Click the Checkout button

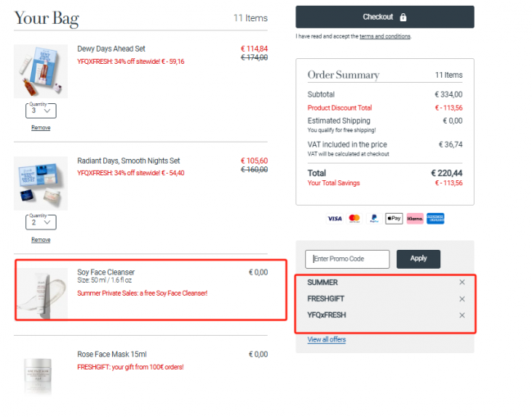coord(385,17)
